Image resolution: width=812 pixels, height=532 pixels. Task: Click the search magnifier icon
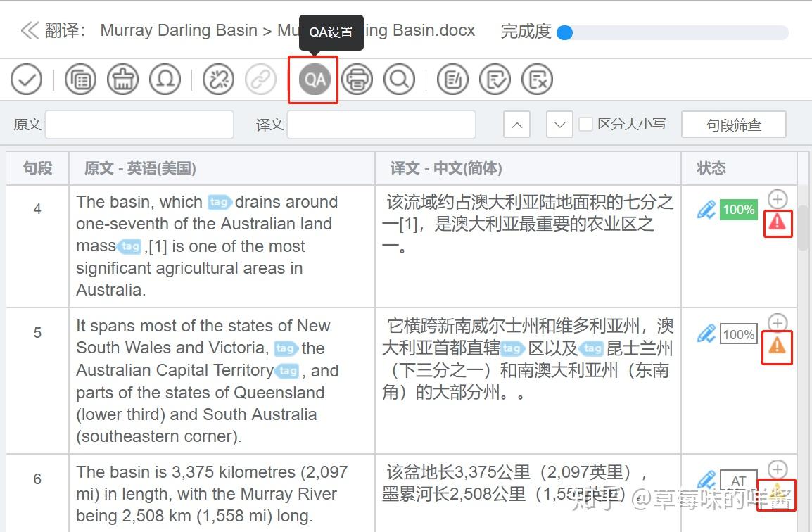click(x=399, y=79)
